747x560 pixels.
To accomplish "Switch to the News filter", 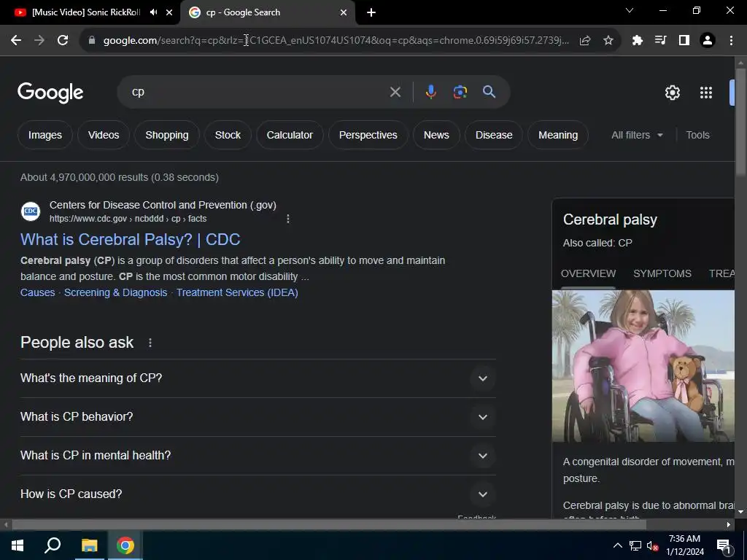I will pyautogui.click(x=436, y=135).
